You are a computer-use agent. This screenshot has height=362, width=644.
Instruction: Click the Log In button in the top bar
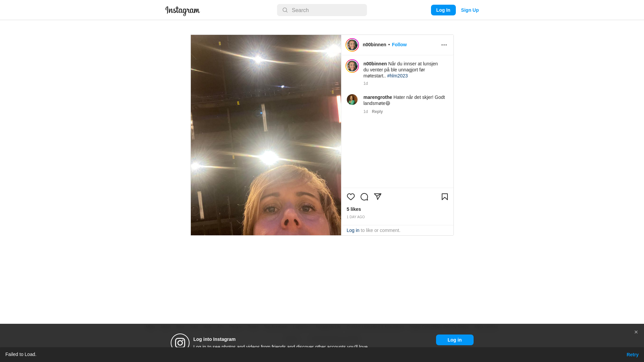443,10
